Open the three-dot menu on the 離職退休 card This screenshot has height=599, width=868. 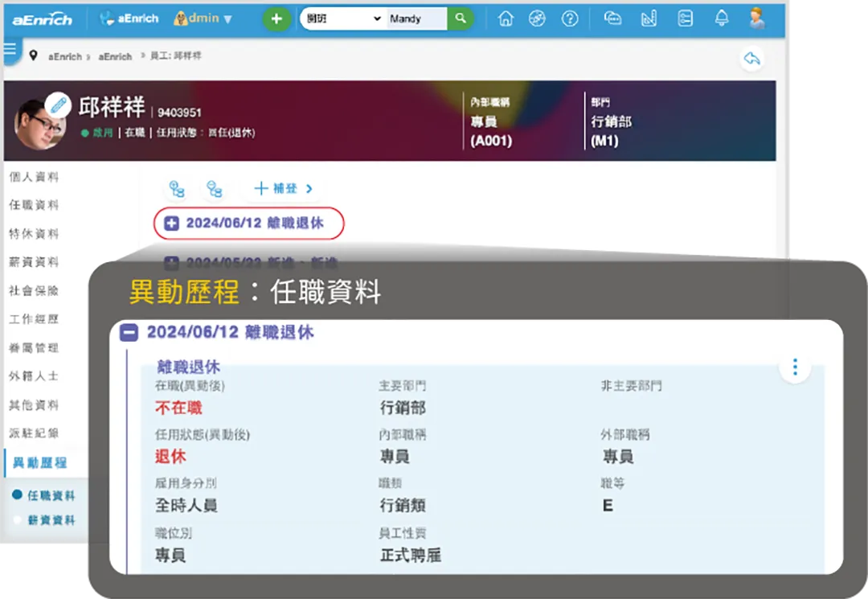pos(794,367)
